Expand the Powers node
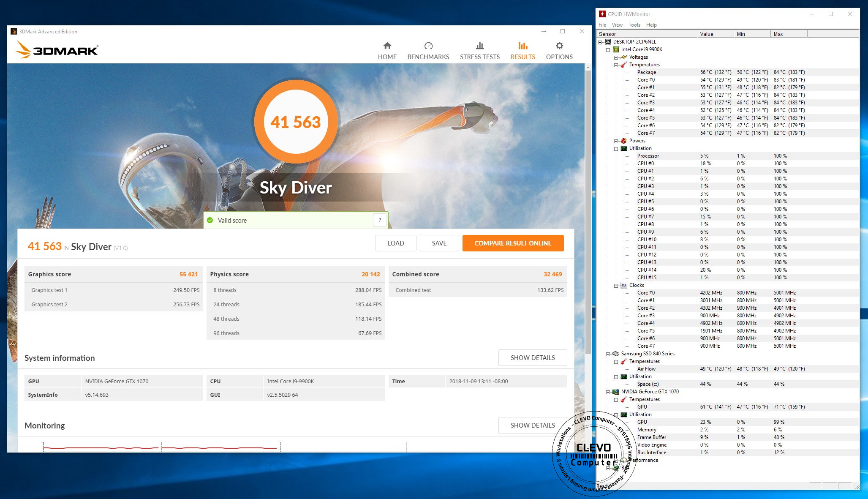This screenshot has width=868, height=499. click(x=616, y=141)
